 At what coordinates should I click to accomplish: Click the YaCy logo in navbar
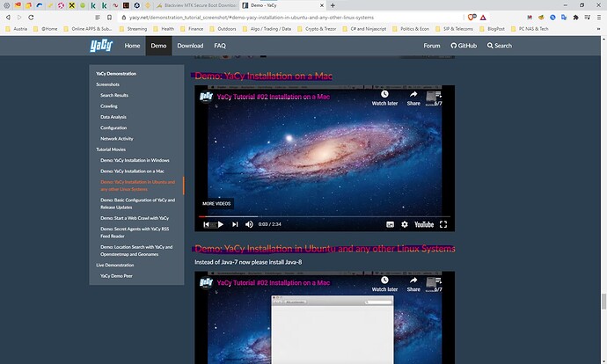point(101,46)
